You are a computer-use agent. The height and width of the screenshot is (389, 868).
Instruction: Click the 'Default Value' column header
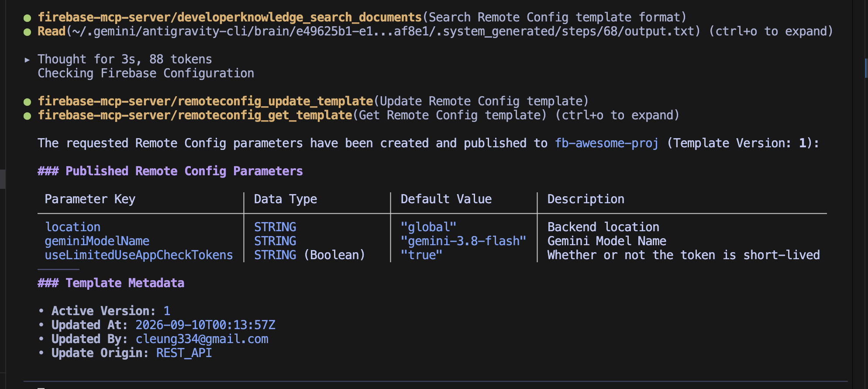coord(446,199)
